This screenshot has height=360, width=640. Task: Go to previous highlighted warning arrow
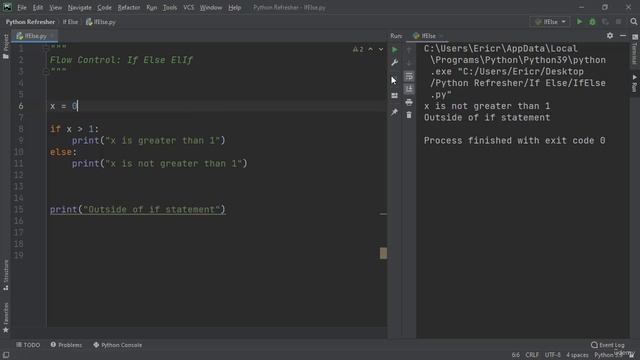point(371,49)
